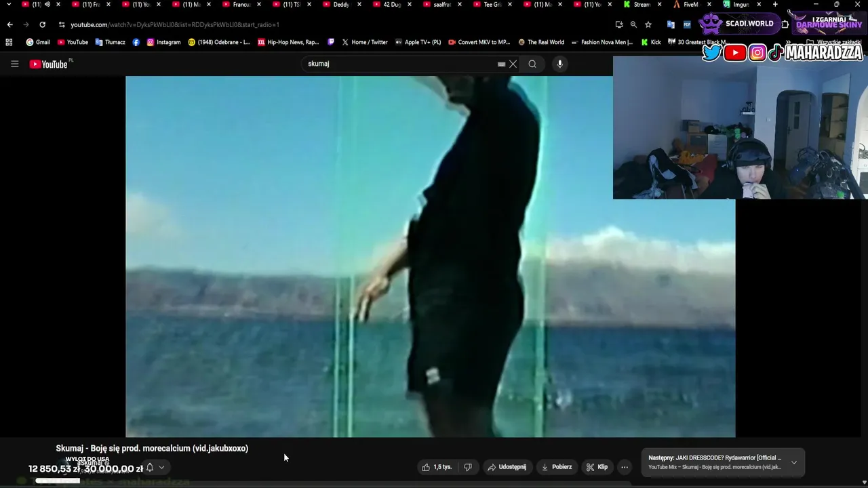Open the browser apps grid shortcut
Image resolution: width=868 pixels, height=488 pixels.
point(9,42)
